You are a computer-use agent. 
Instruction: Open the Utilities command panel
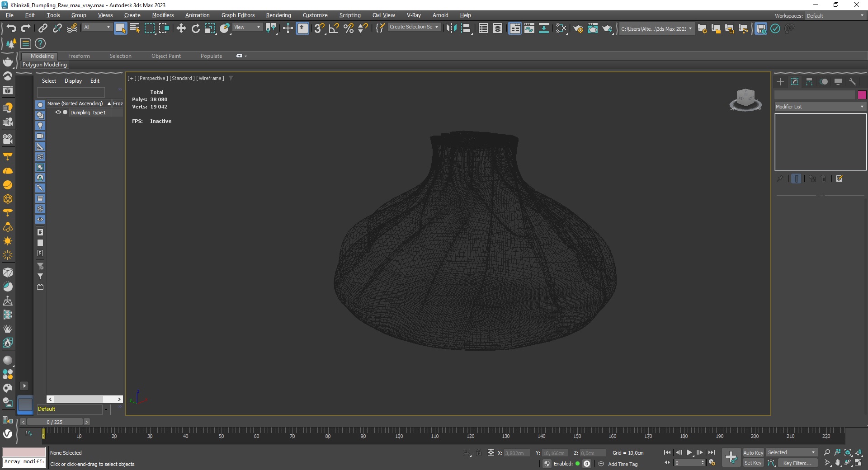point(853,82)
